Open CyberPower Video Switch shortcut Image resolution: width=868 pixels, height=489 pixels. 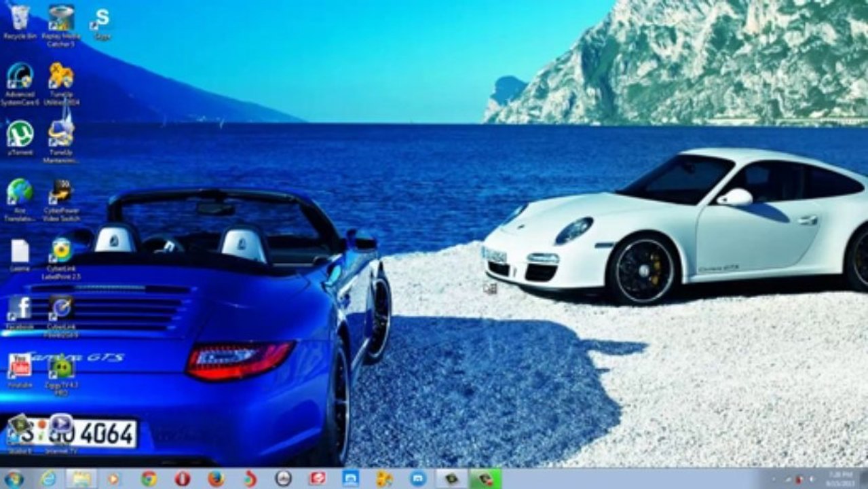tap(61, 200)
